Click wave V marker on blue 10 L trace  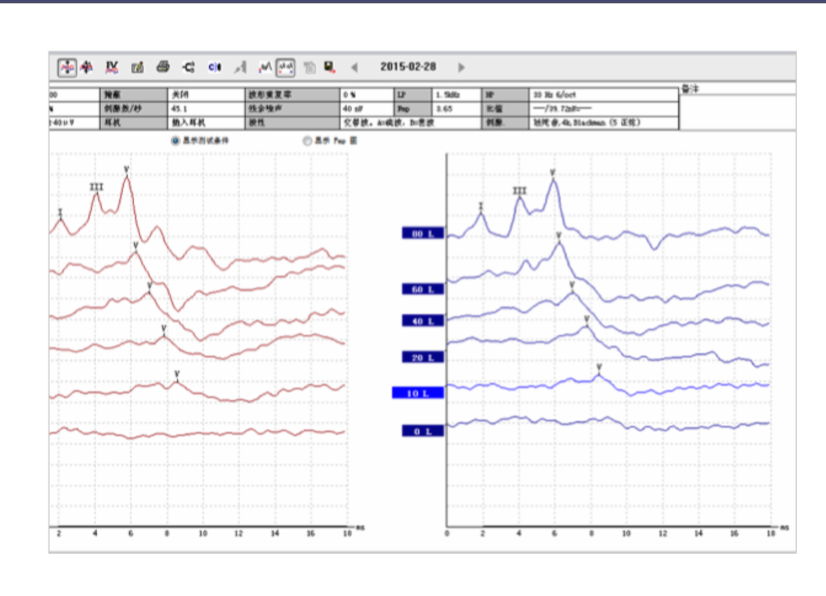599,368
